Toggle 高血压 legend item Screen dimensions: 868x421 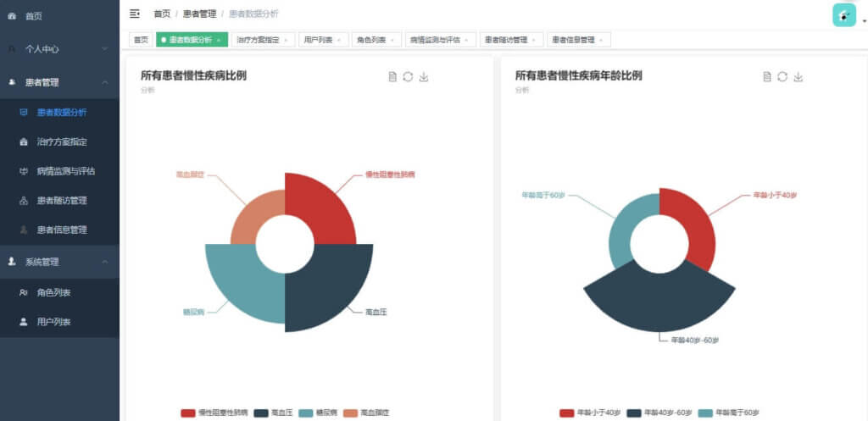(x=274, y=413)
